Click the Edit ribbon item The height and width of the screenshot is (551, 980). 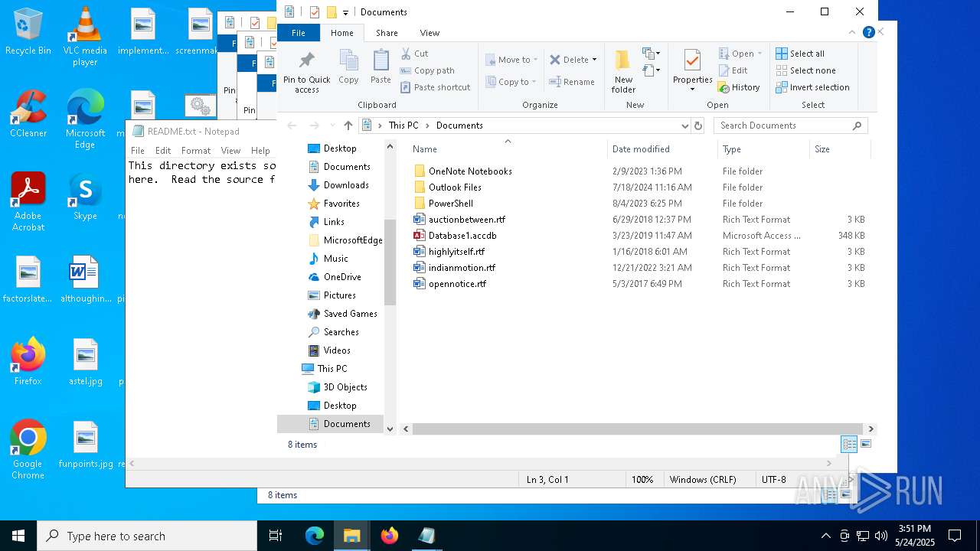click(x=733, y=70)
